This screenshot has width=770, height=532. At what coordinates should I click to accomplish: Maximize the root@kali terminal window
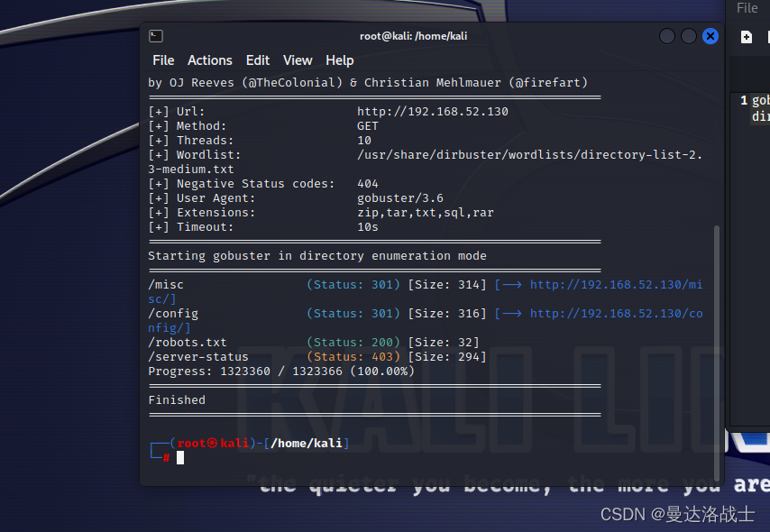pos(689,36)
